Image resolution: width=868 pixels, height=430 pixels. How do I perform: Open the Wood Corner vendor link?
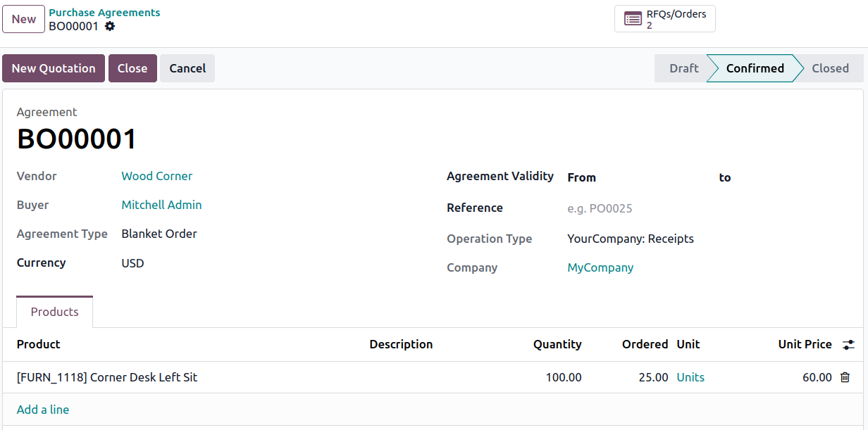(156, 176)
